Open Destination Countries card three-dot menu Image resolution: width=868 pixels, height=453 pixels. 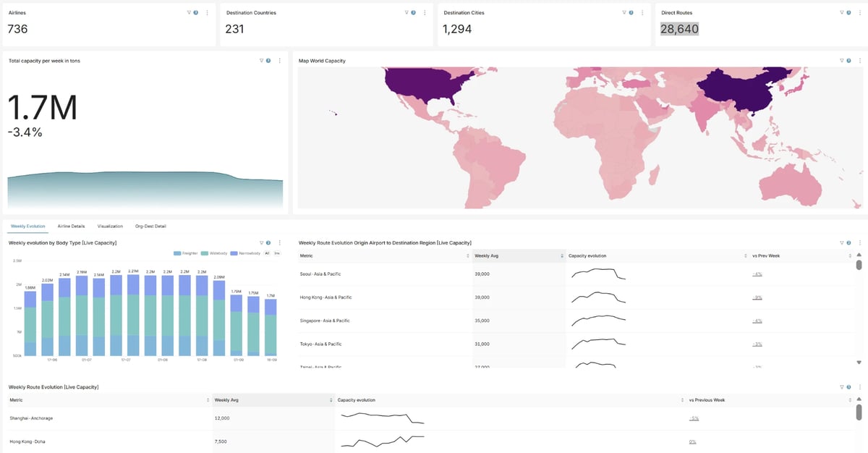(425, 12)
